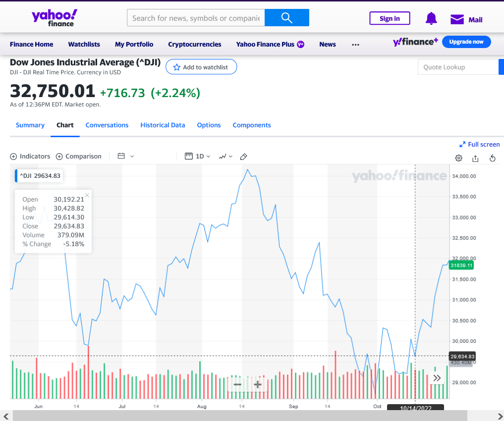Click the scrollbar right arrow
Screen dimensions: 504x421
(500, 416)
